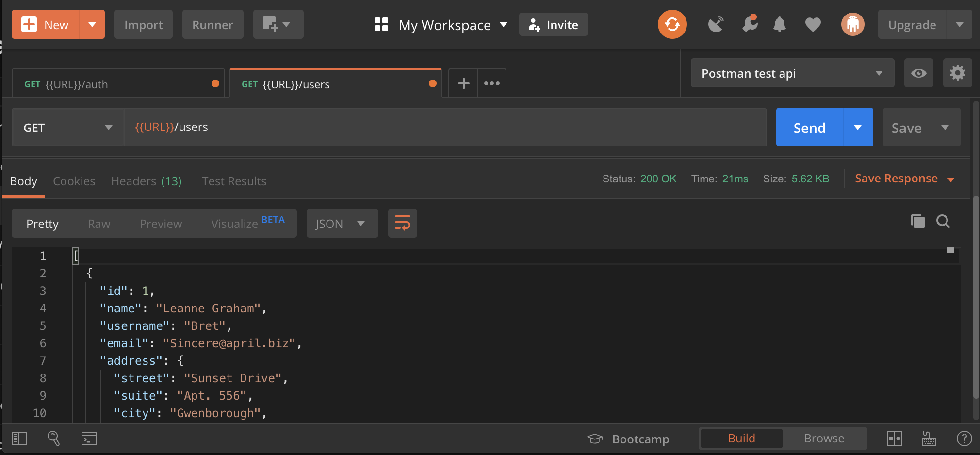The image size is (980, 455).
Task: Select the GET {{URL}}/users tab
Action: coord(335,84)
